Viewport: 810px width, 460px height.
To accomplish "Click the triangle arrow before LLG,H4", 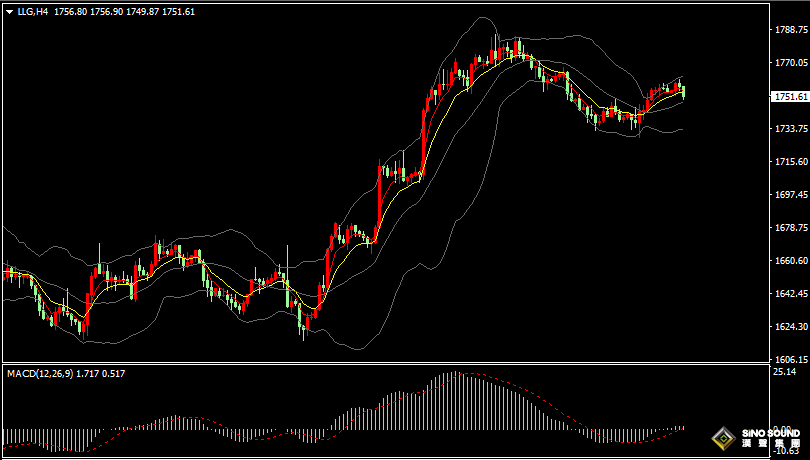I will 8,10.
